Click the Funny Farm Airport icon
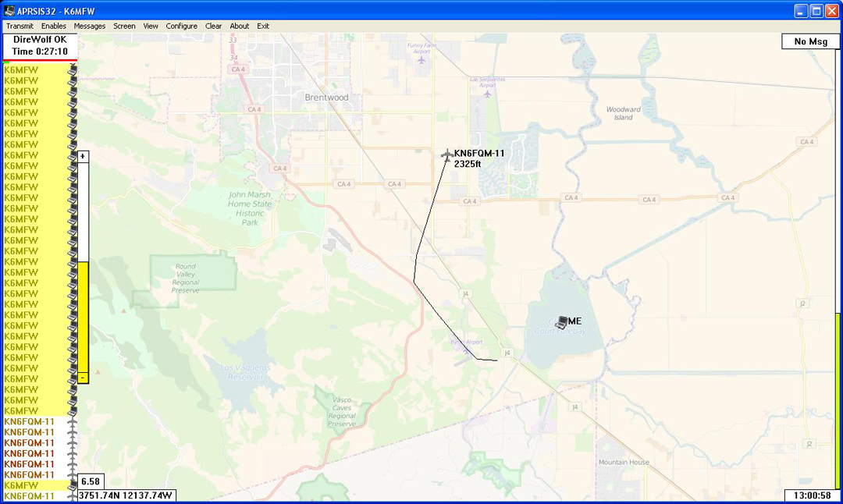Image resolution: width=843 pixels, height=504 pixels. coord(422,59)
